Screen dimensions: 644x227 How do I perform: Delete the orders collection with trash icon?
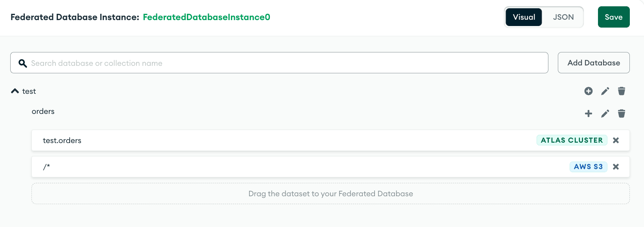(622, 113)
